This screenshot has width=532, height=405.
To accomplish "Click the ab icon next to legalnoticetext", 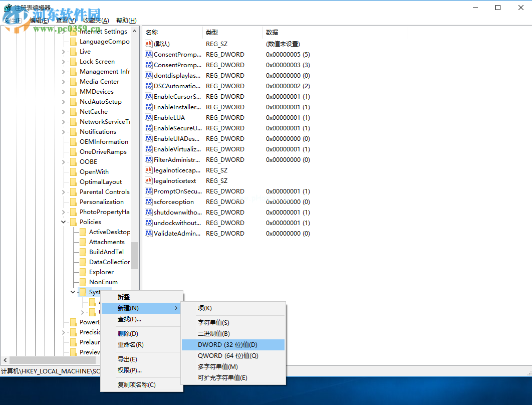I will (x=149, y=180).
